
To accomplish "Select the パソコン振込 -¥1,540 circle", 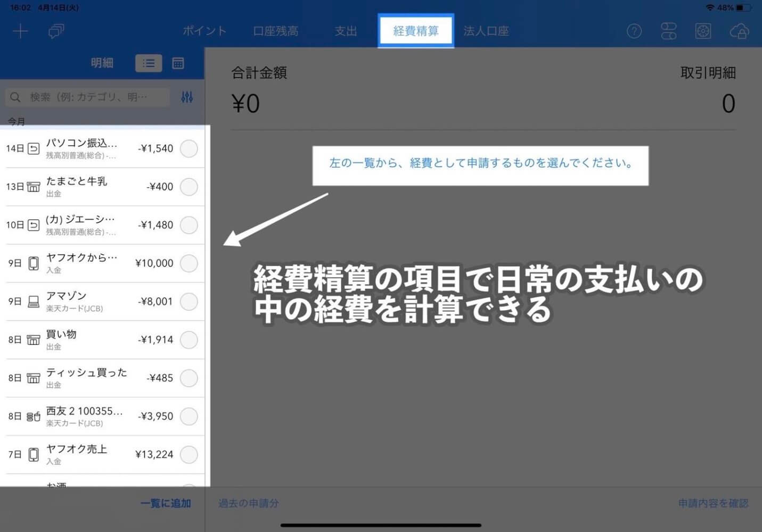I will [189, 148].
